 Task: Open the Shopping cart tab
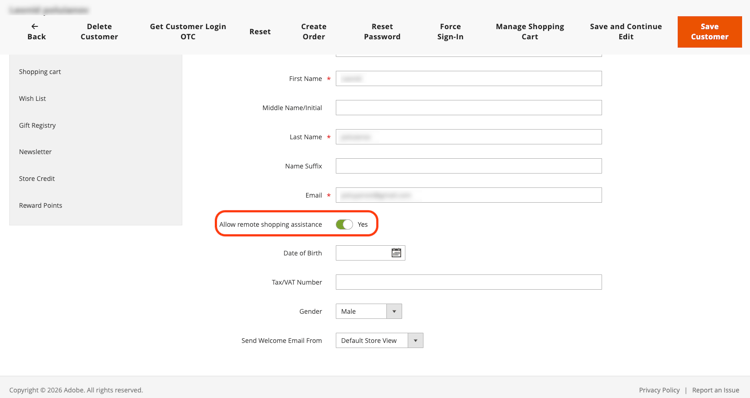pyautogui.click(x=40, y=72)
